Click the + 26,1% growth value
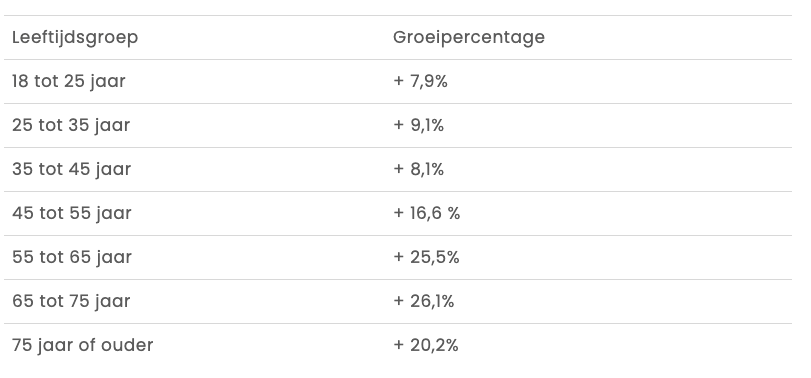This screenshot has width=811, height=378. coord(424,301)
